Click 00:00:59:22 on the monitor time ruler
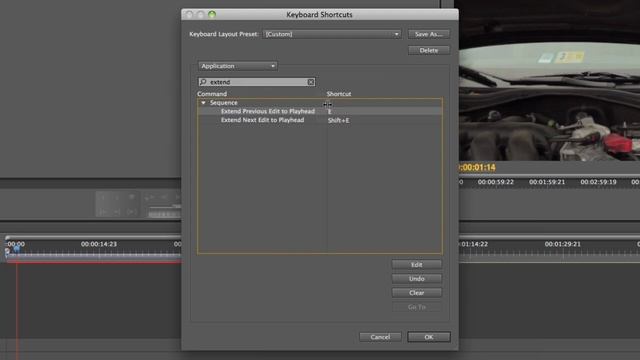Image resolution: width=640 pixels, height=360 pixels. 496,182
